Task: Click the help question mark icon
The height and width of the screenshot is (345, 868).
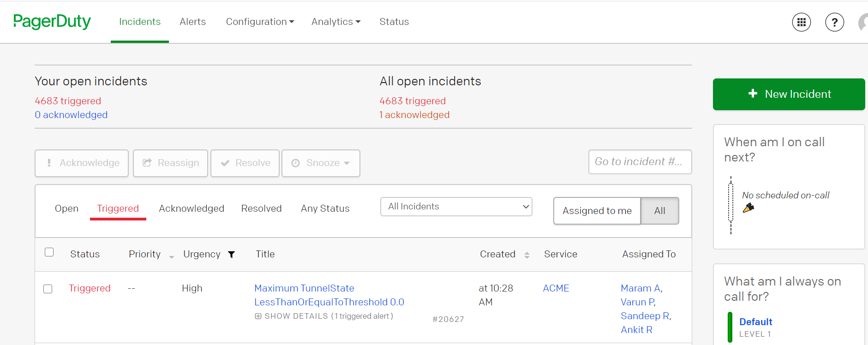Action: pyautogui.click(x=834, y=22)
